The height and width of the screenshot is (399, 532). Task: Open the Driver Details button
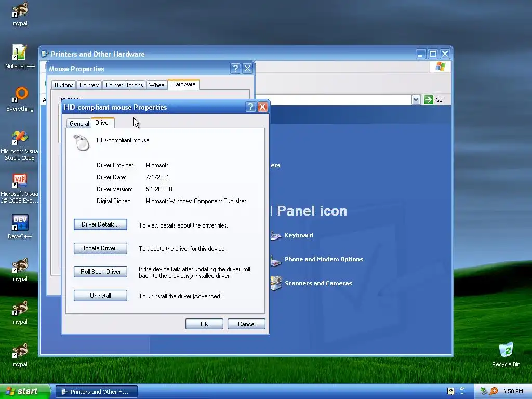click(x=100, y=224)
